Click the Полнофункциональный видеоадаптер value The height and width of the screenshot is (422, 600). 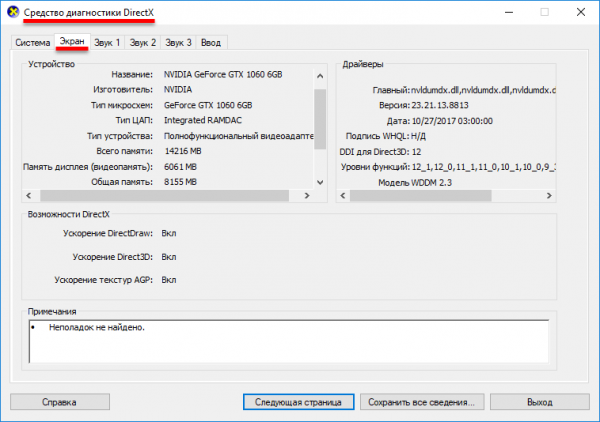(239, 136)
